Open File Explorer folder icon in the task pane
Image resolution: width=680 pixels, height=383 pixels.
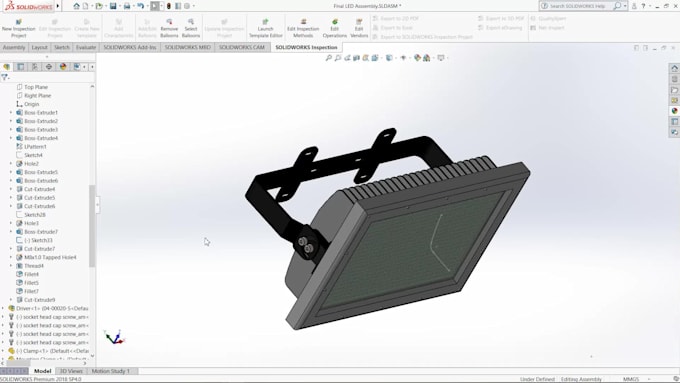pyautogui.click(x=674, y=90)
